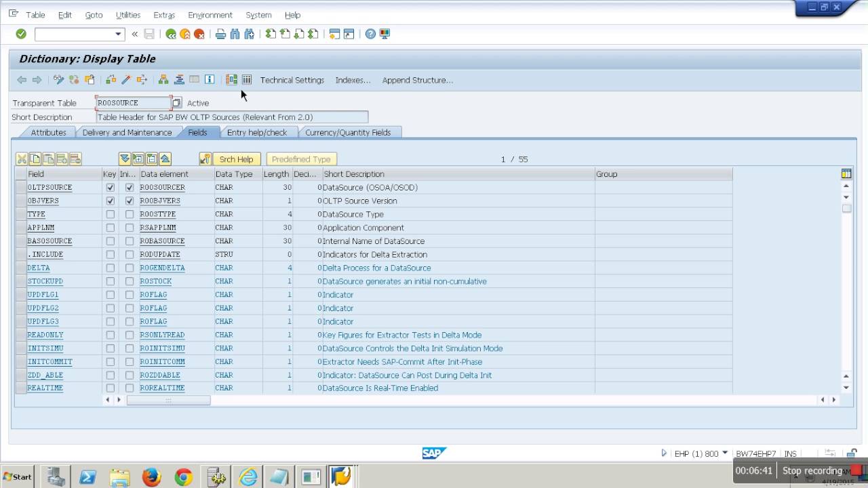Click the Stop recording button
The height and width of the screenshot is (488, 868).
coord(822,471)
